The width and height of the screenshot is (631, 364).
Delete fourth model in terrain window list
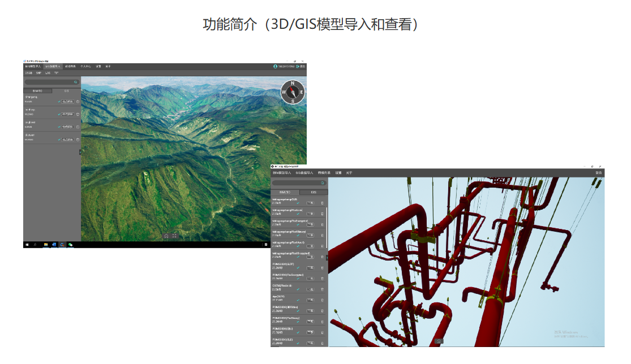tap(78, 140)
